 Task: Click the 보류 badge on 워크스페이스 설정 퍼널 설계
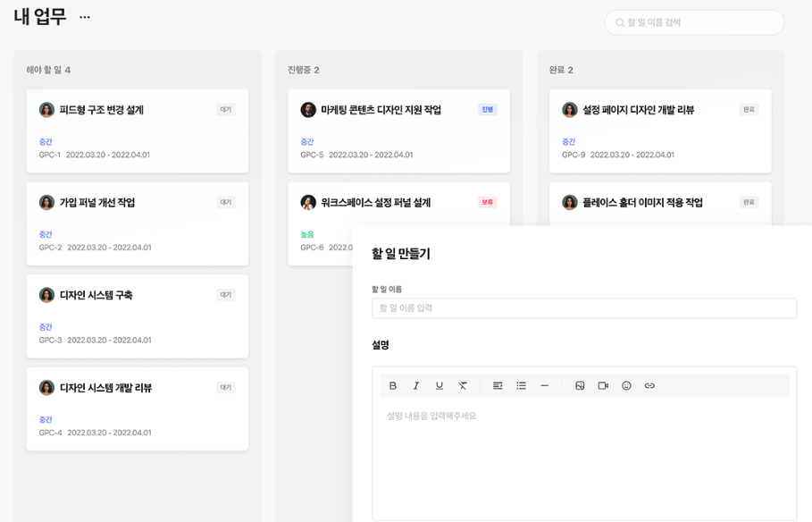point(487,203)
